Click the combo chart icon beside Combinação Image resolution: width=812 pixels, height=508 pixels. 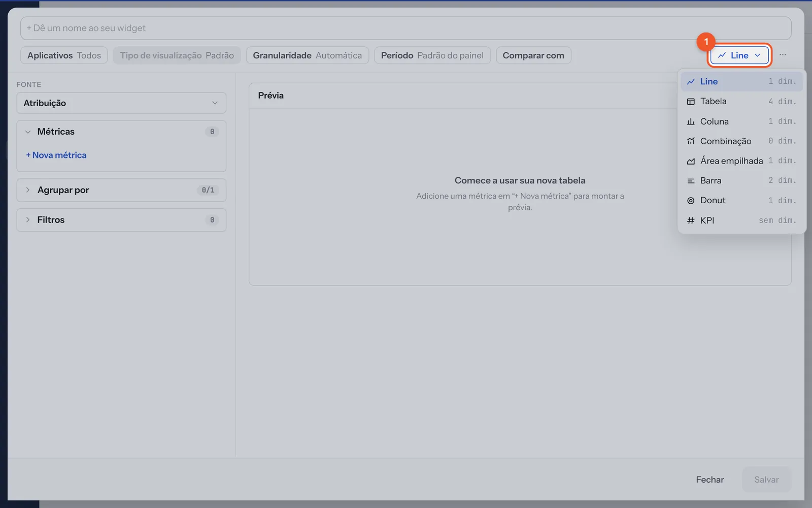click(x=691, y=141)
